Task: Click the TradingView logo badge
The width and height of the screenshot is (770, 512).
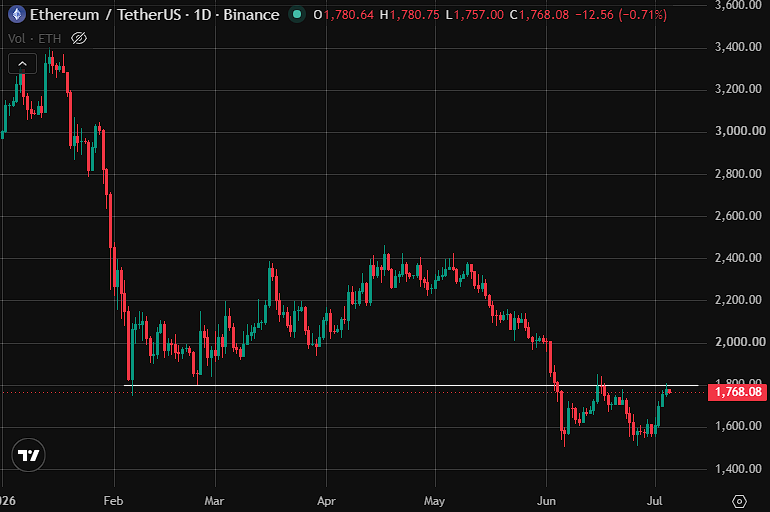Action: [x=28, y=455]
